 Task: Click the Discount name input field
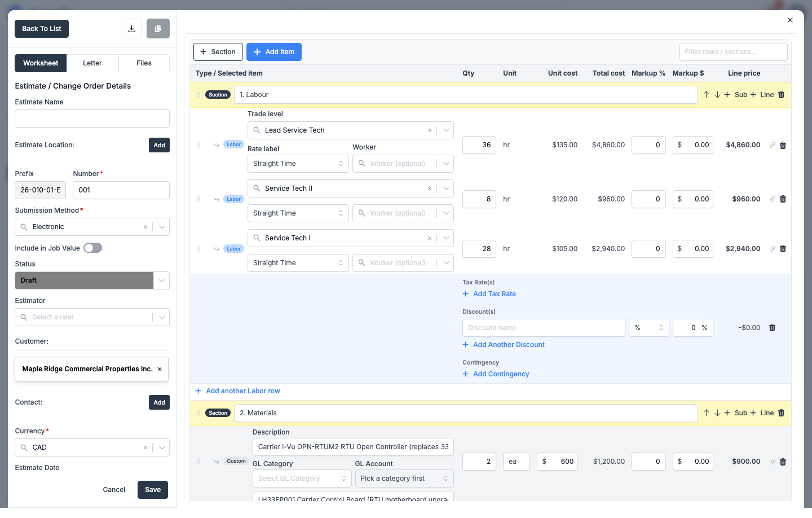[x=544, y=328]
